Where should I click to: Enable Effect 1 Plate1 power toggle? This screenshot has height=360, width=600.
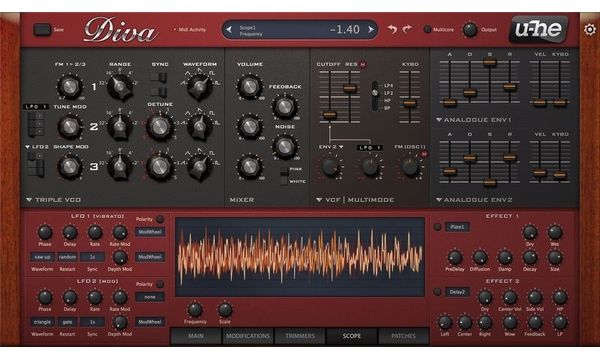coord(437,227)
